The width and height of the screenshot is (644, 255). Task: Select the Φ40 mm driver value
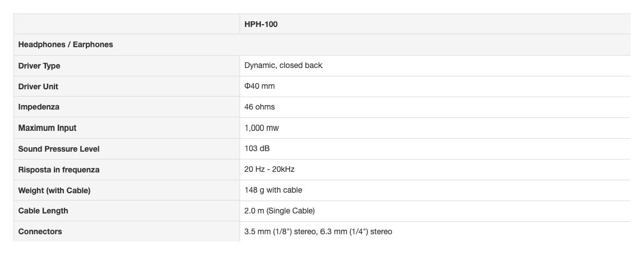pos(260,86)
